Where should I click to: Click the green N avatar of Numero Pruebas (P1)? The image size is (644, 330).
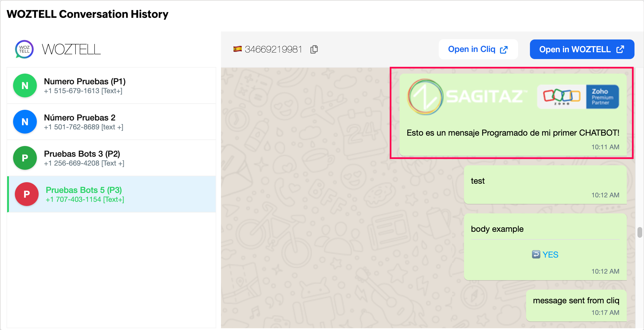coord(25,85)
